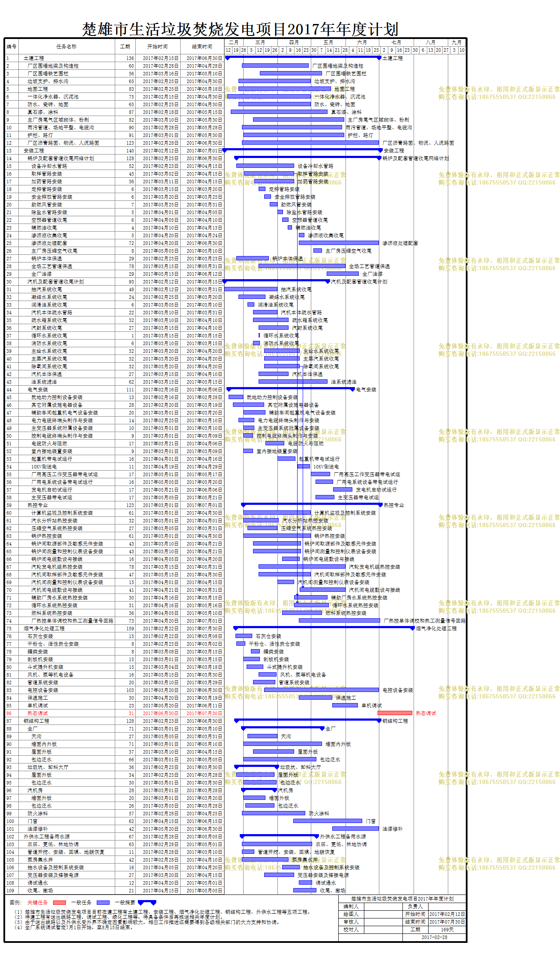The height and width of the screenshot is (963, 560).
Task: Select 电气安装 row 44 in task name column
Action: [x=38, y=390]
